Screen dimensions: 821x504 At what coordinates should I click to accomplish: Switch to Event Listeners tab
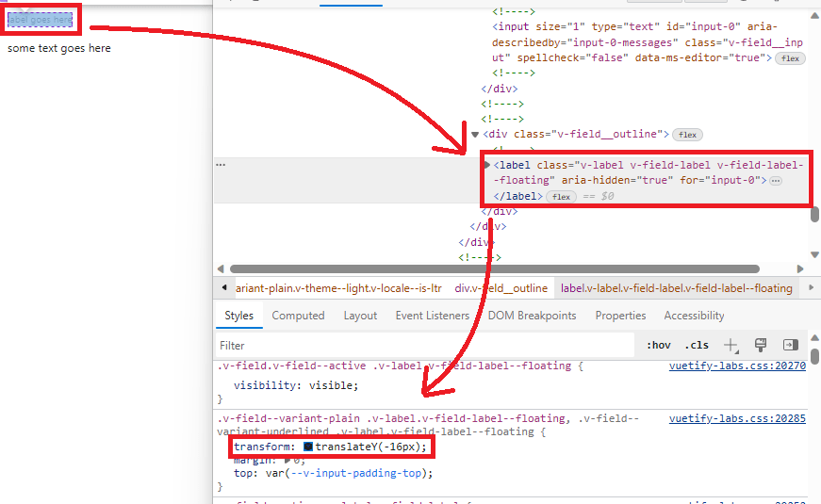point(433,316)
